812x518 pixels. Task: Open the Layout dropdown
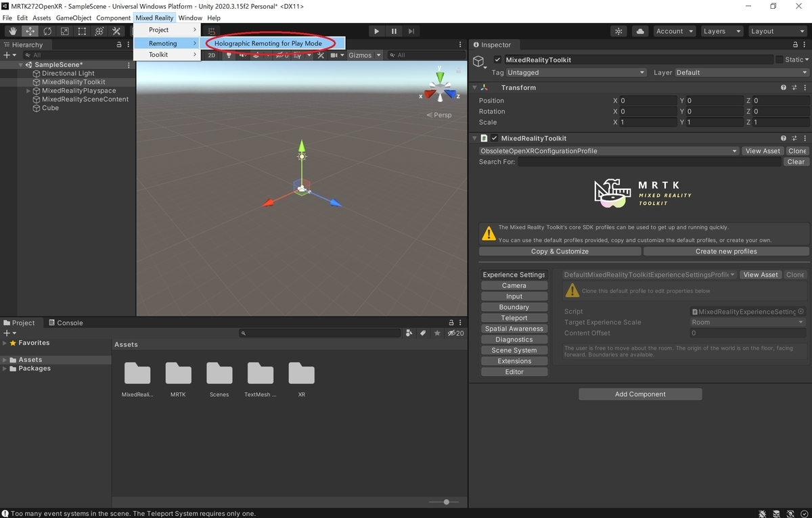777,31
